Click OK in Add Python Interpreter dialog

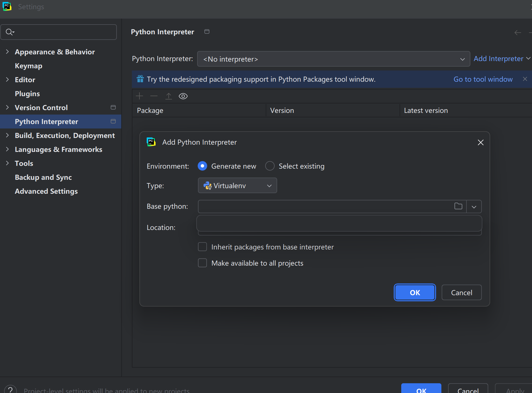point(415,292)
